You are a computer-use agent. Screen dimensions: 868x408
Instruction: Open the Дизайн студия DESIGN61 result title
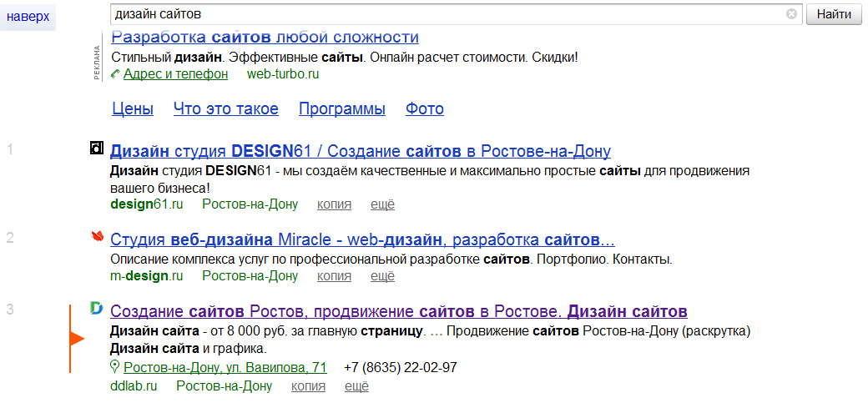(361, 151)
